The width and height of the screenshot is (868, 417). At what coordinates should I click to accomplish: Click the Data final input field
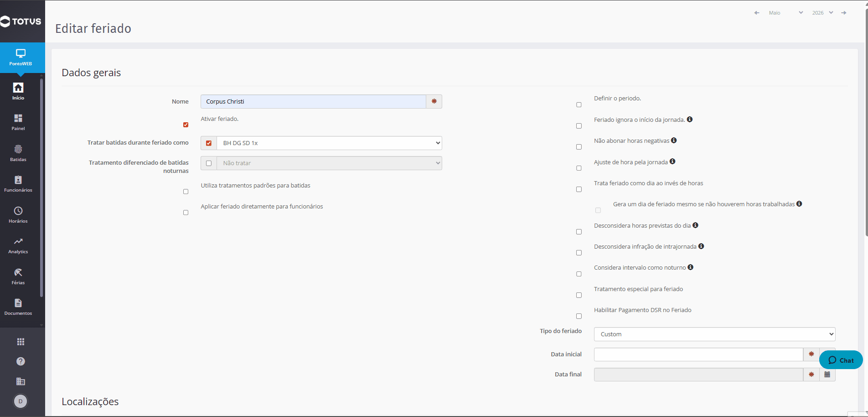(x=698, y=375)
